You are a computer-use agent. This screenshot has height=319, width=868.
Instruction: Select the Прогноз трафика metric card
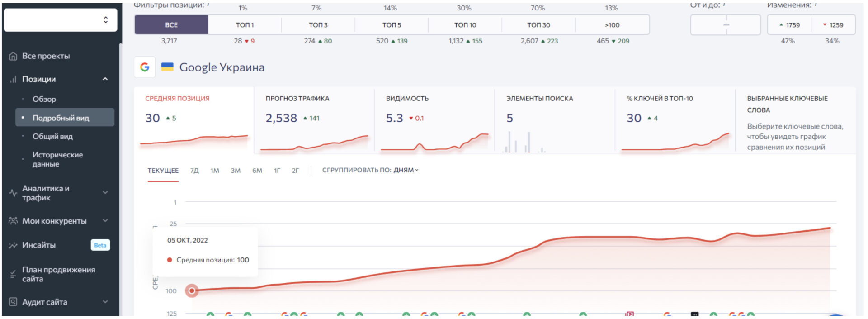314,120
